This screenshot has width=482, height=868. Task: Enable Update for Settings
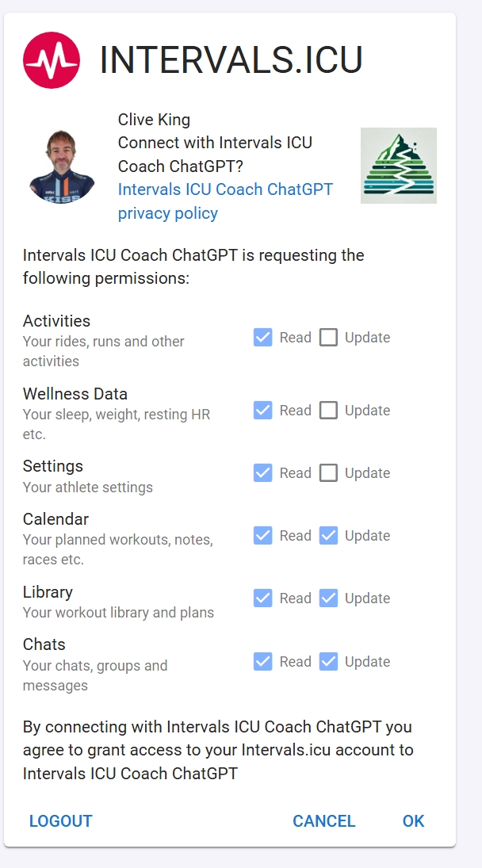[x=328, y=472]
